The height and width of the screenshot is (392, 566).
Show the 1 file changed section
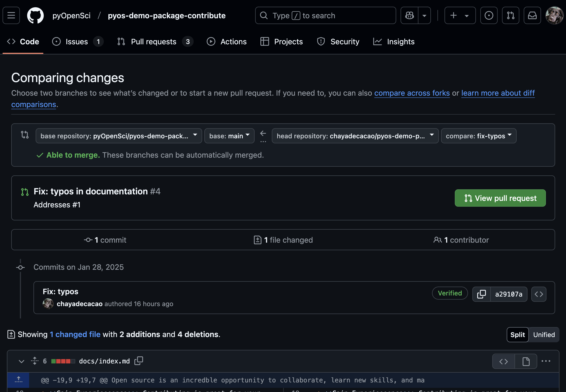(x=283, y=240)
